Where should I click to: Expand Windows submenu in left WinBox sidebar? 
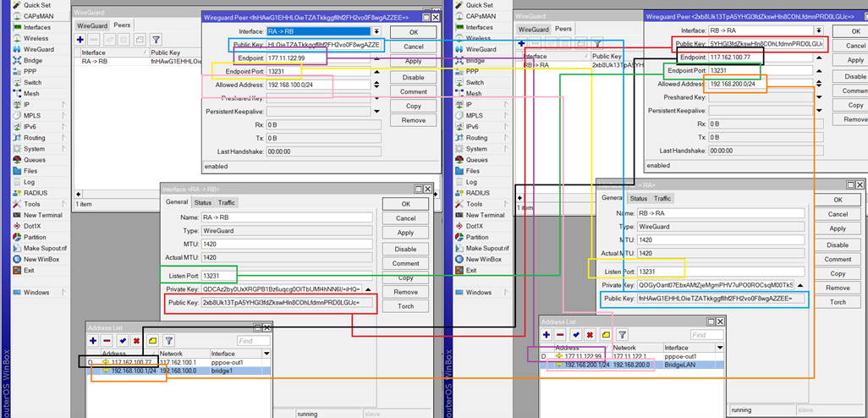point(63,292)
